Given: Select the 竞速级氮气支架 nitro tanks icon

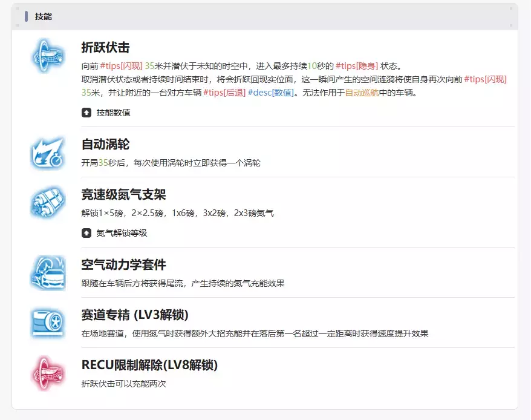Looking at the screenshot, I should [x=48, y=203].
